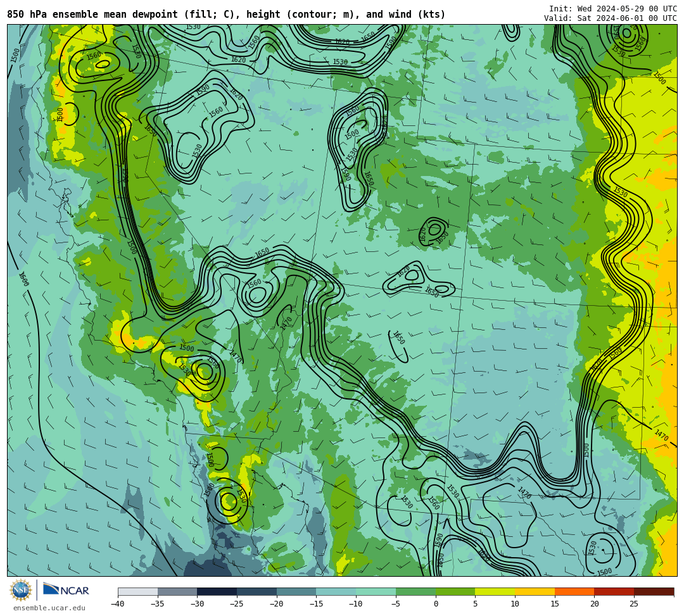This screenshot has width=684, height=616.
Task: Click the -10 to -5 colorbar swatch
Action: tap(376, 591)
